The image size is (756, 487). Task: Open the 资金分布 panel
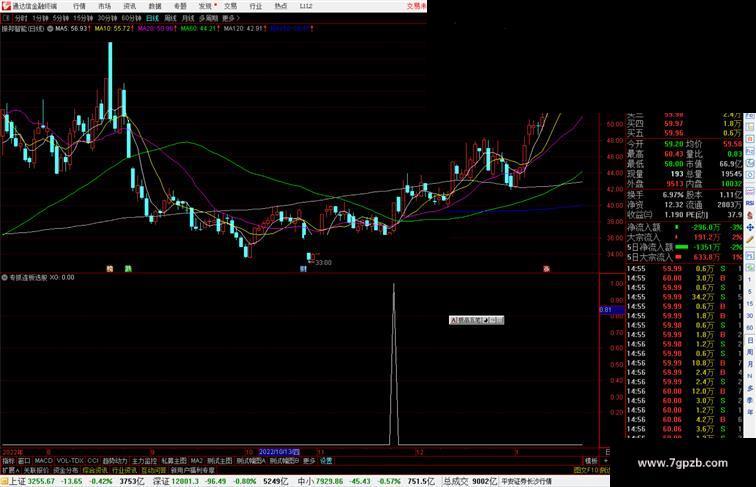[x=66, y=470]
